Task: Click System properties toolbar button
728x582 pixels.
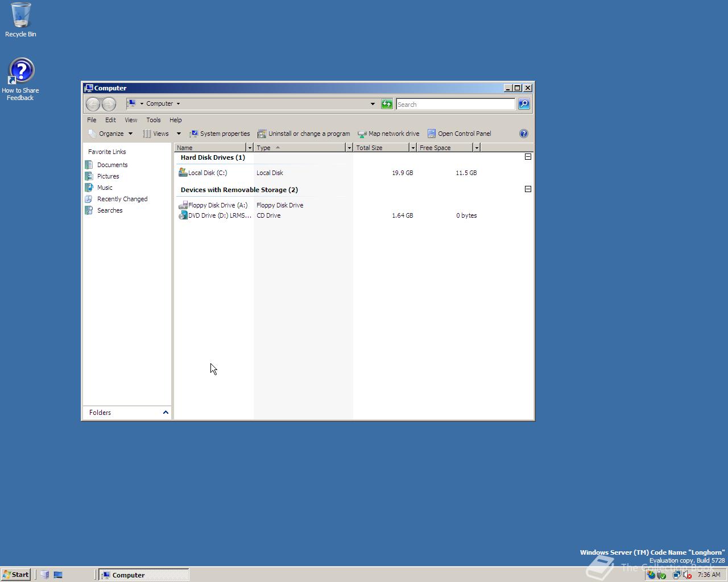Action: tap(220, 134)
